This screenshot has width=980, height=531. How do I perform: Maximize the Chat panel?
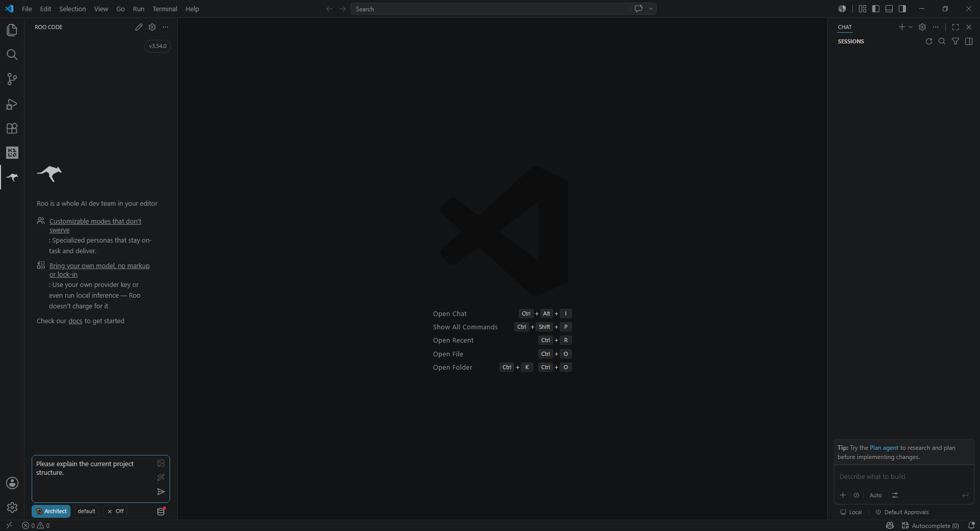pyautogui.click(x=955, y=27)
